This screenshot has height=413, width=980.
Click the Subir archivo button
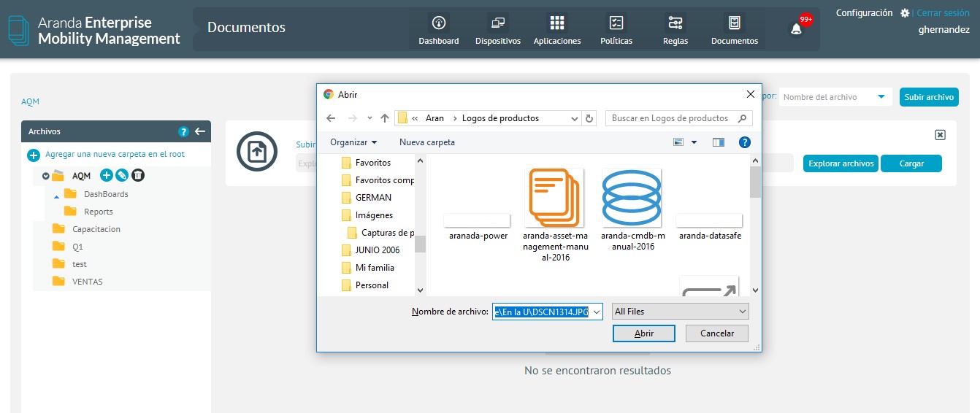coord(929,97)
